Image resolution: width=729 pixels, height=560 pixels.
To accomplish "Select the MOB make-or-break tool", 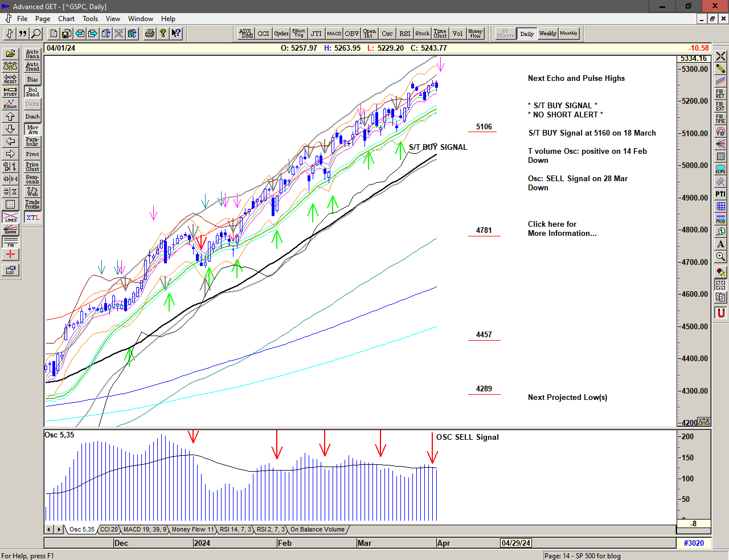I will [x=720, y=219].
